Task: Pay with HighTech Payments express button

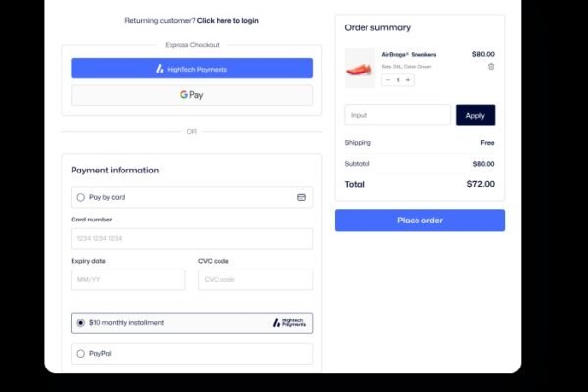Action: 192,69
